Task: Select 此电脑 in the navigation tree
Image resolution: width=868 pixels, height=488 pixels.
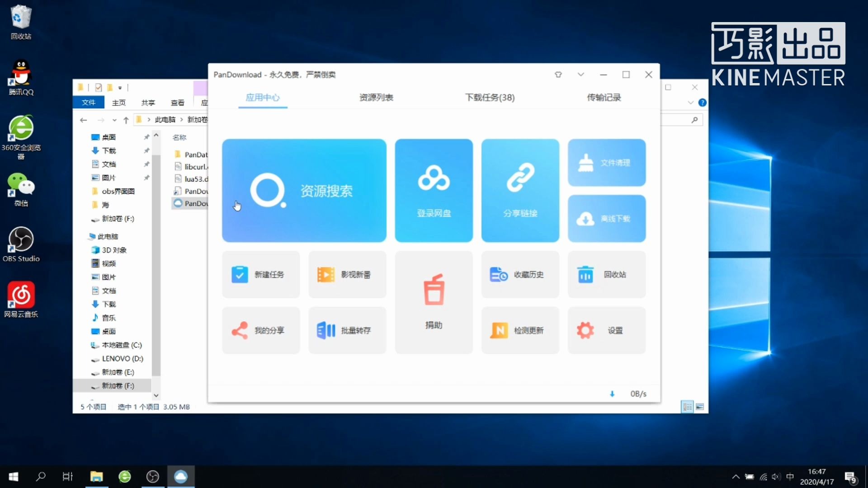Action: pyautogui.click(x=108, y=236)
